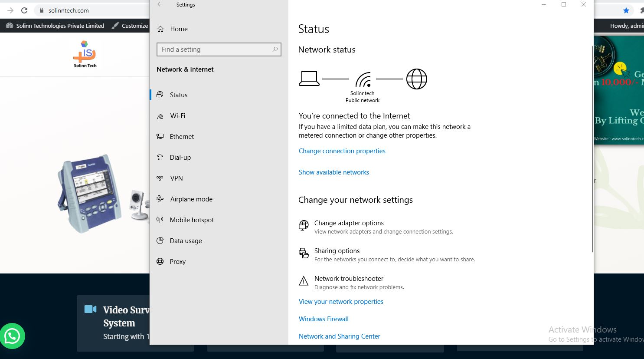Open the Dial-up settings page
Image resolution: width=644 pixels, height=359 pixels.
(x=180, y=158)
